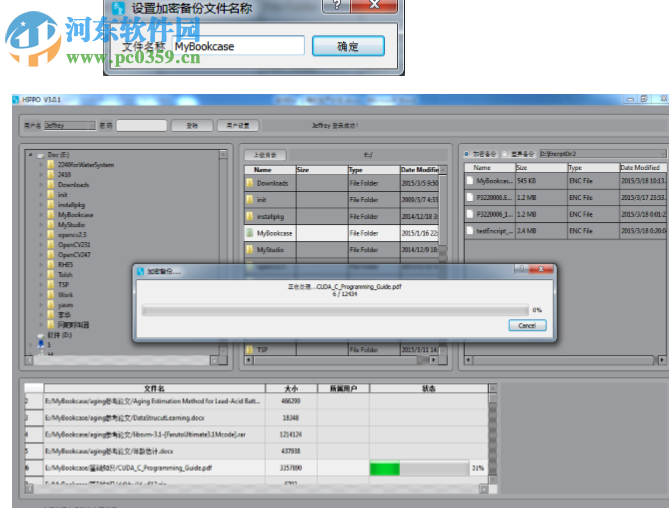Image resolution: width=669 pixels, height=508 pixels.
Task: Sort backup list by Size column header
Action: coord(541,168)
